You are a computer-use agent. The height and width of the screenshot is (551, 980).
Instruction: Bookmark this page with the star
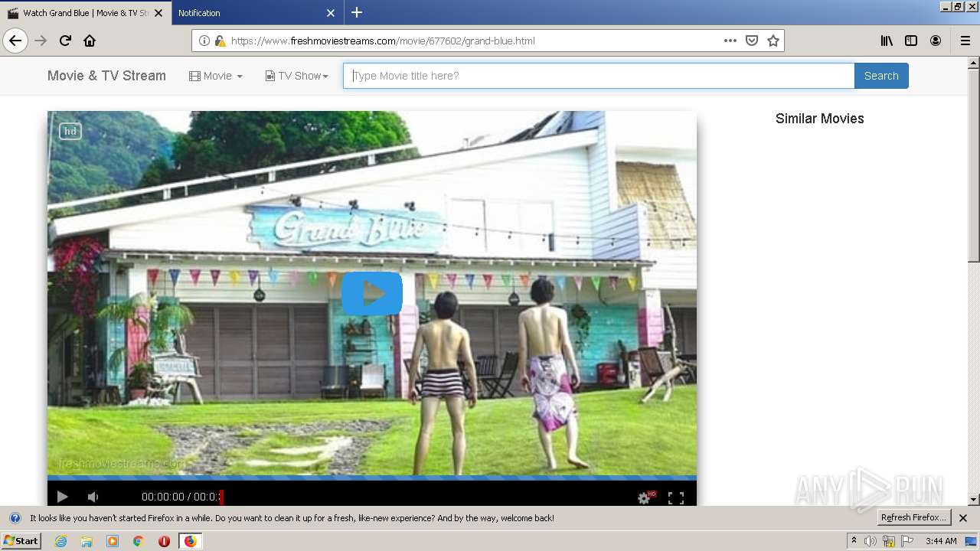tap(773, 41)
